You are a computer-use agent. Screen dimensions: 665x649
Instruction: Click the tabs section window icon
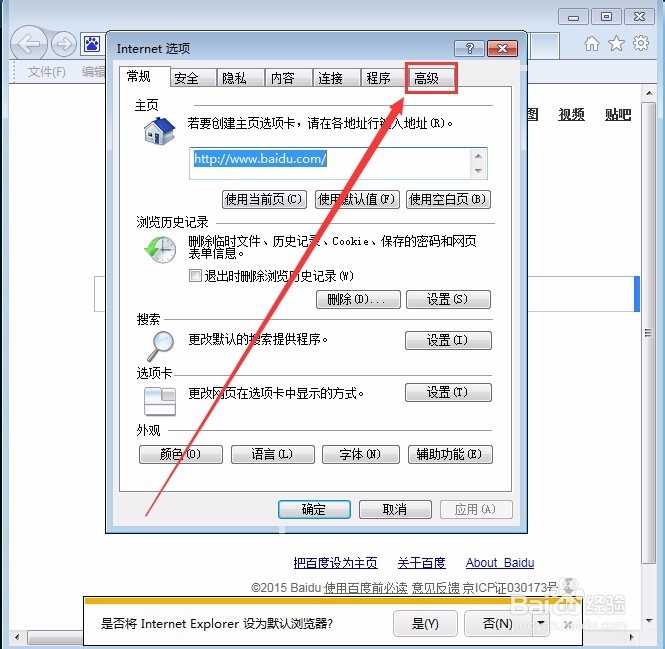(x=160, y=401)
